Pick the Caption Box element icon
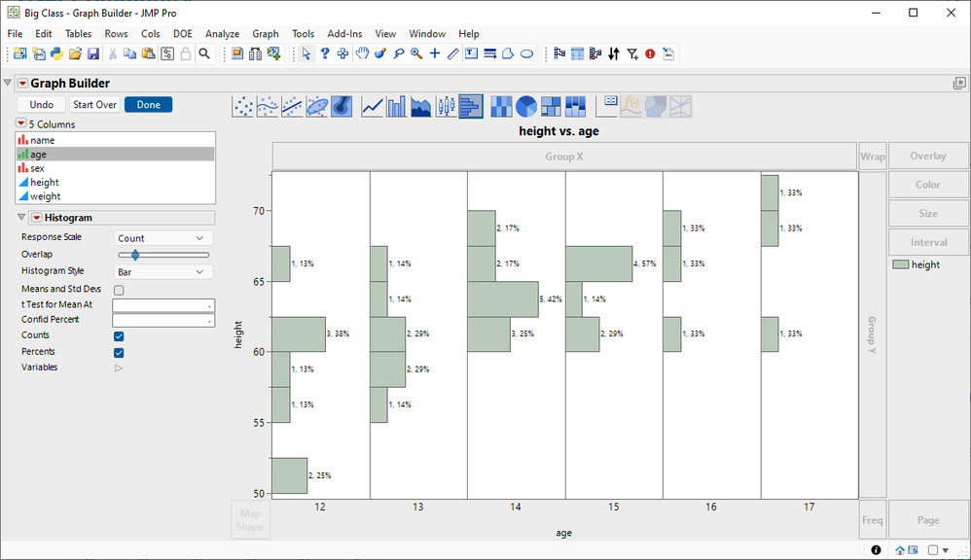The image size is (971, 560). pos(606,106)
